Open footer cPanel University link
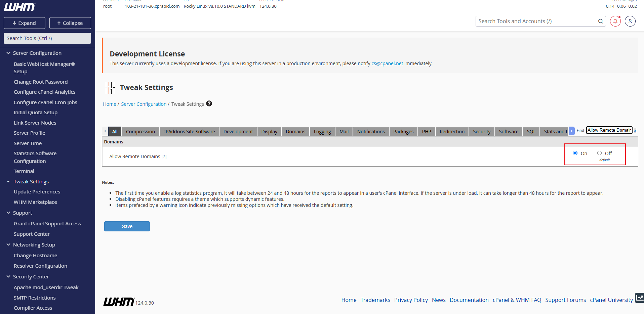Image resolution: width=644 pixels, height=314 pixels. (611, 300)
